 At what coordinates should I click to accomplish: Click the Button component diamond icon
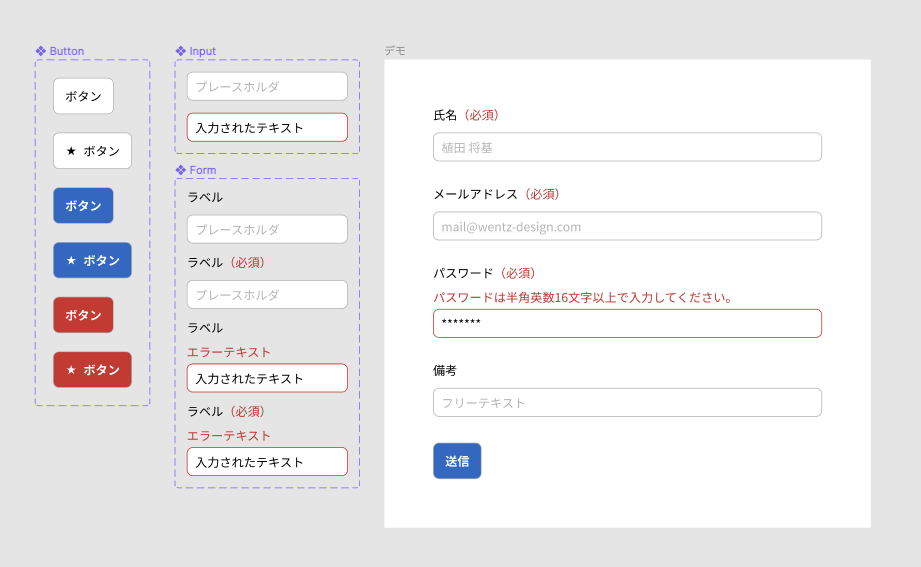point(41,51)
